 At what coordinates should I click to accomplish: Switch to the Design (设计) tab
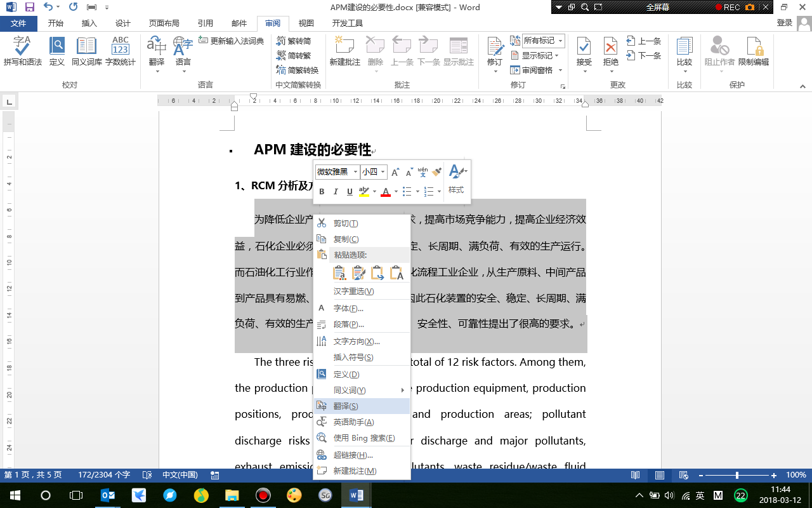tap(123, 23)
